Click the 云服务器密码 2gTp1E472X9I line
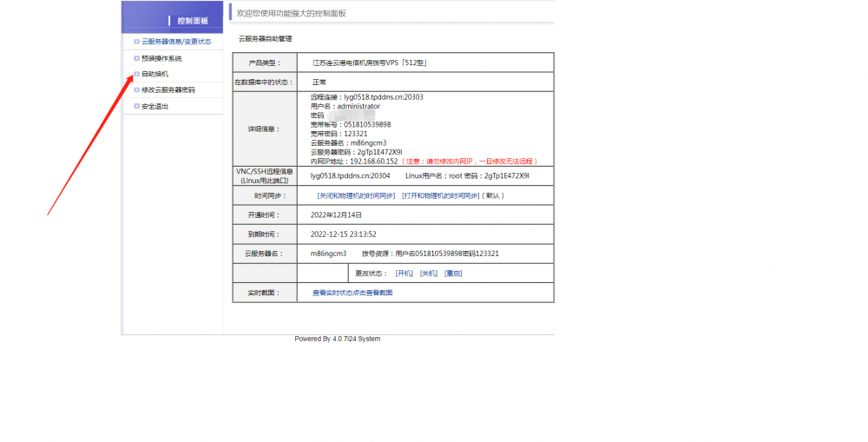The height and width of the screenshot is (442, 868). pos(357,152)
